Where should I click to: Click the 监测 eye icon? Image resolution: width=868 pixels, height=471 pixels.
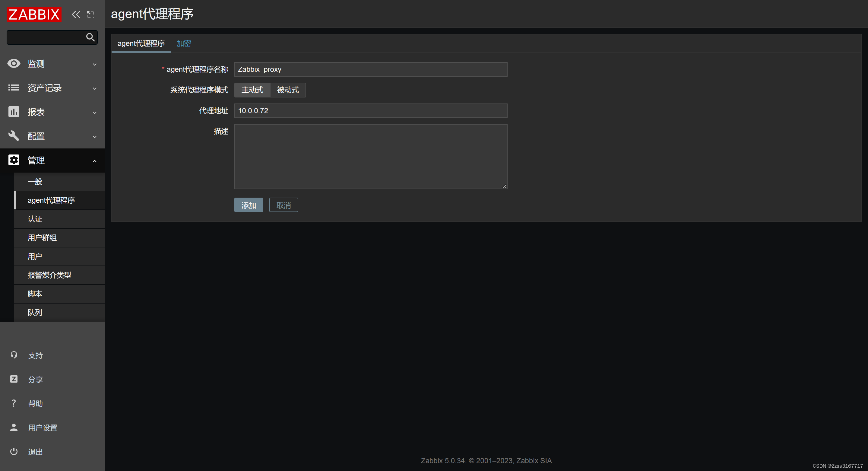[14, 63]
